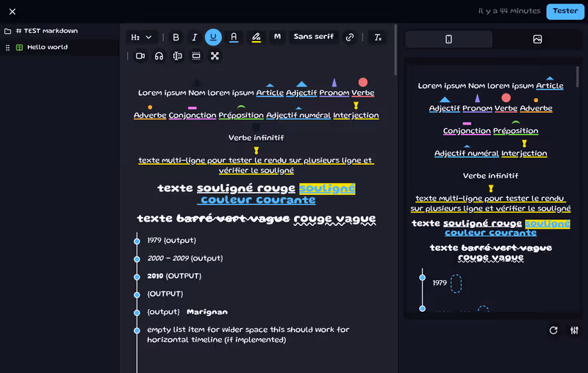Switch to the image preview tab
Viewport: 588px width, 373px height.
coord(537,40)
